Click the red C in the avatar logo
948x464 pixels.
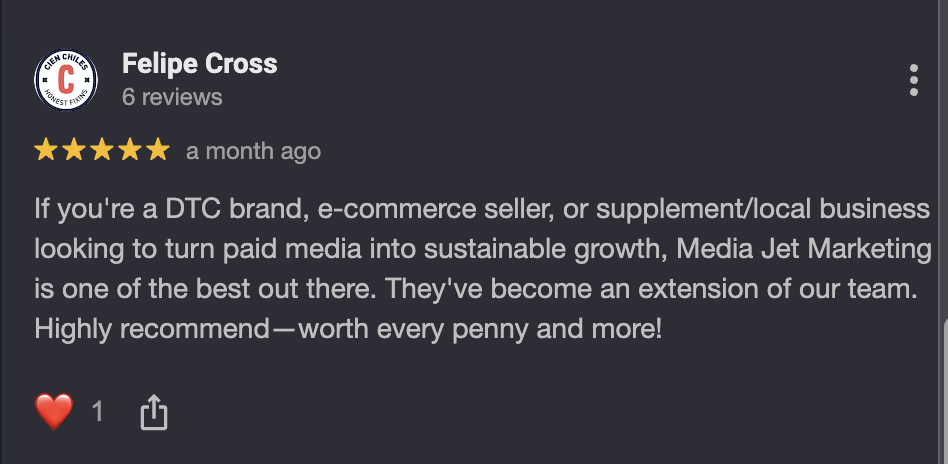[x=66, y=79]
